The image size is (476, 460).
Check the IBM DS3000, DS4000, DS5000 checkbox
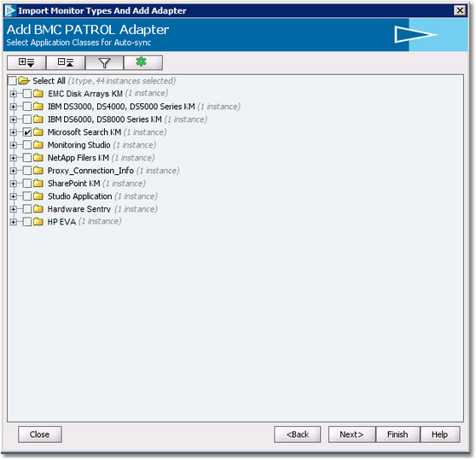coord(27,107)
